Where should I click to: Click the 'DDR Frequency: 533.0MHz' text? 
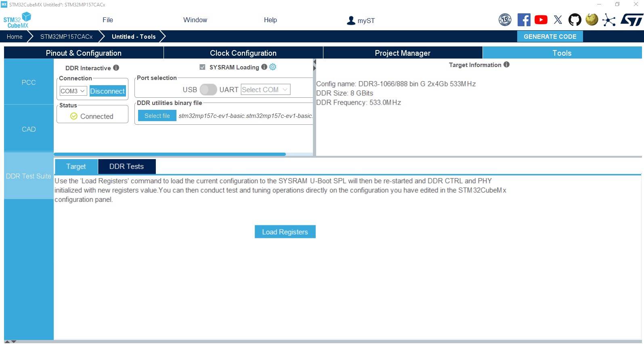pyautogui.click(x=359, y=103)
